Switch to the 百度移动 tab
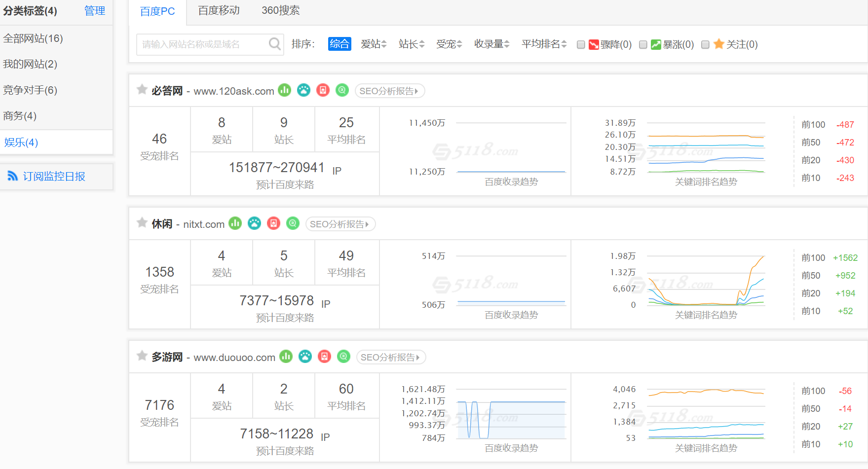Viewport: 868px width, 469px height. pyautogui.click(x=219, y=11)
